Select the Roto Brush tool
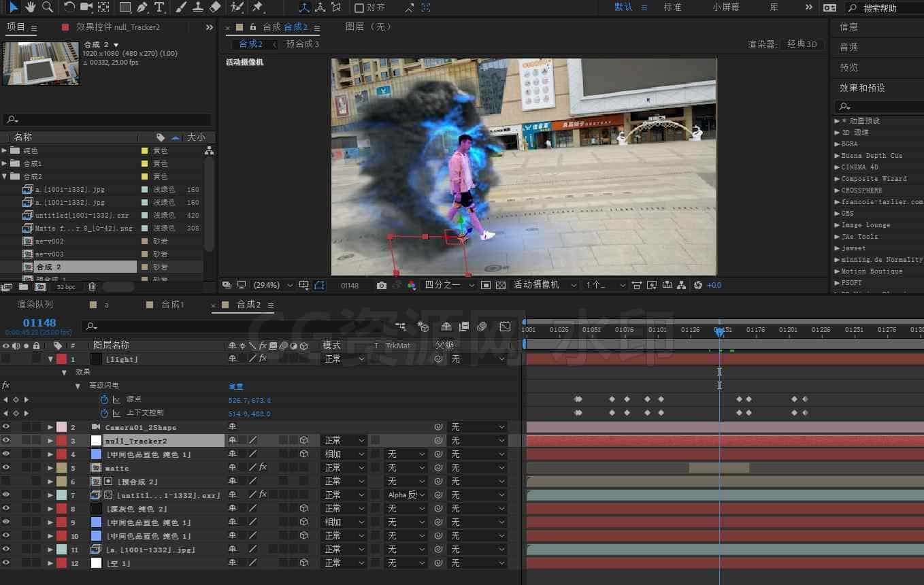The height and width of the screenshot is (585, 924). click(x=237, y=7)
